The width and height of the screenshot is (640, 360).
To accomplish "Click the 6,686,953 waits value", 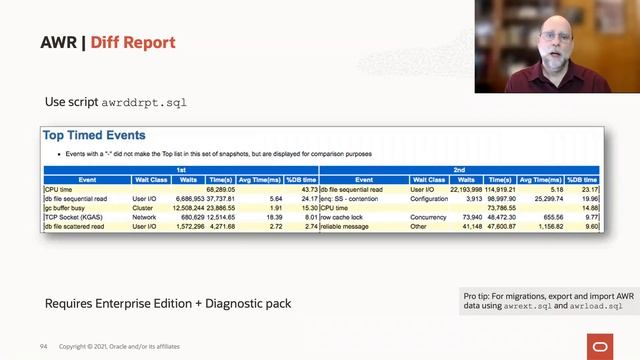I will tap(190, 199).
